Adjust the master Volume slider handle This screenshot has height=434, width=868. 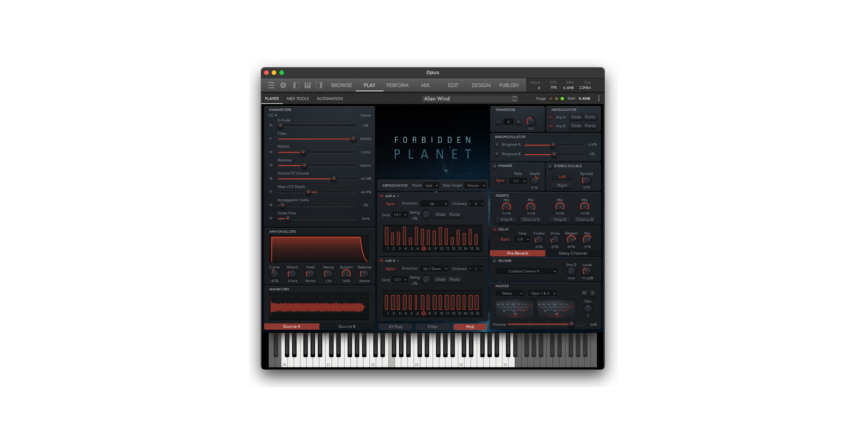coord(571,324)
